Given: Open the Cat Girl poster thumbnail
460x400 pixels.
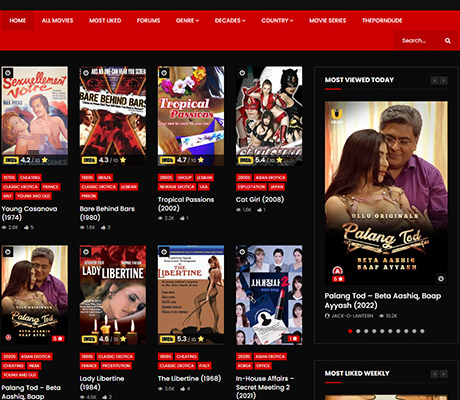Looking at the screenshot, I should [x=269, y=116].
